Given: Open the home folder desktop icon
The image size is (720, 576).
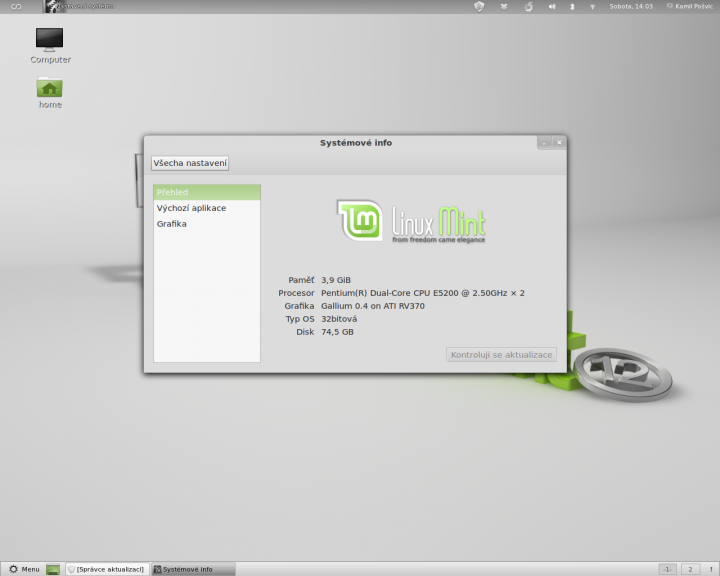Looking at the screenshot, I should click(50, 92).
